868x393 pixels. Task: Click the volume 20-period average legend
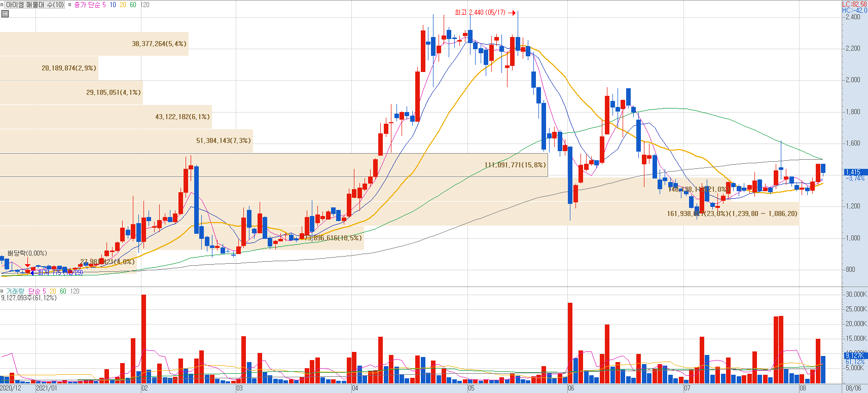(53, 291)
